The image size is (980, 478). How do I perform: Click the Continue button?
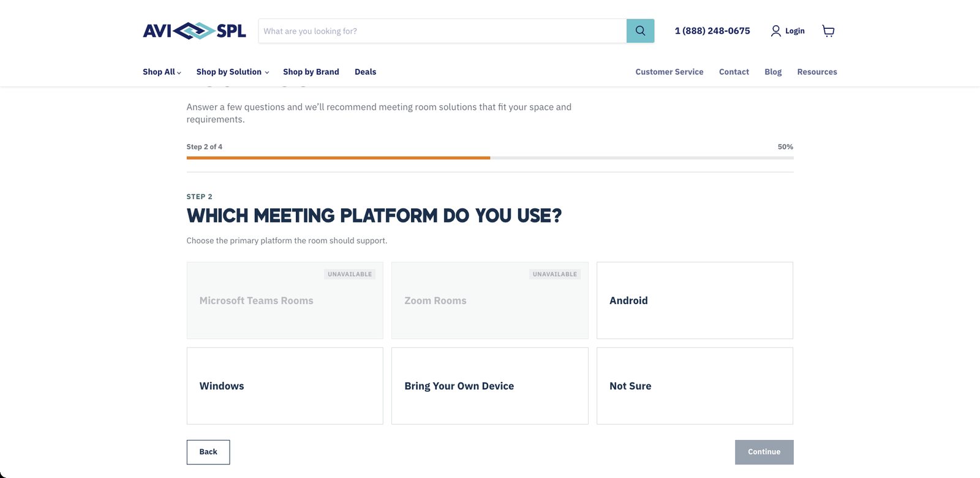click(764, 452)
